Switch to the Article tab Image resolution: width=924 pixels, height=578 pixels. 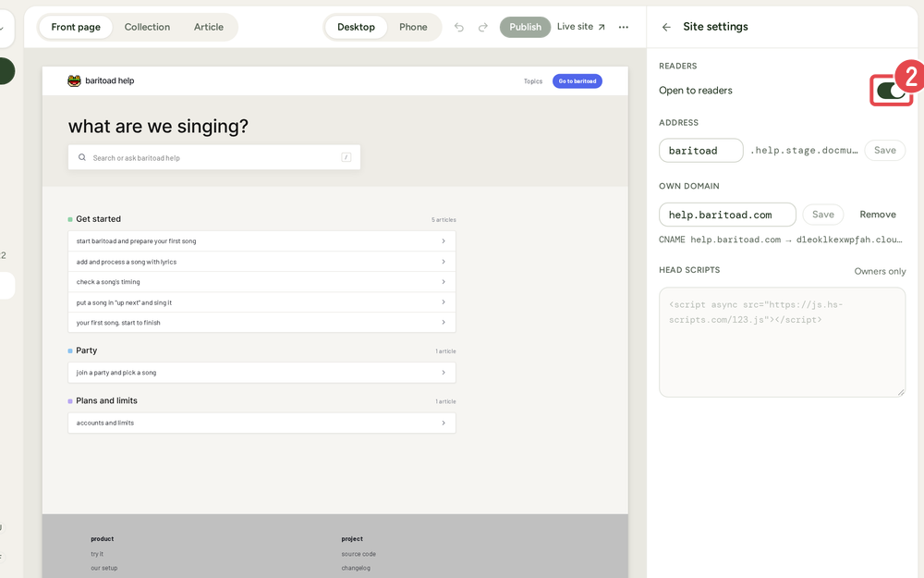(x=209, y=27)
